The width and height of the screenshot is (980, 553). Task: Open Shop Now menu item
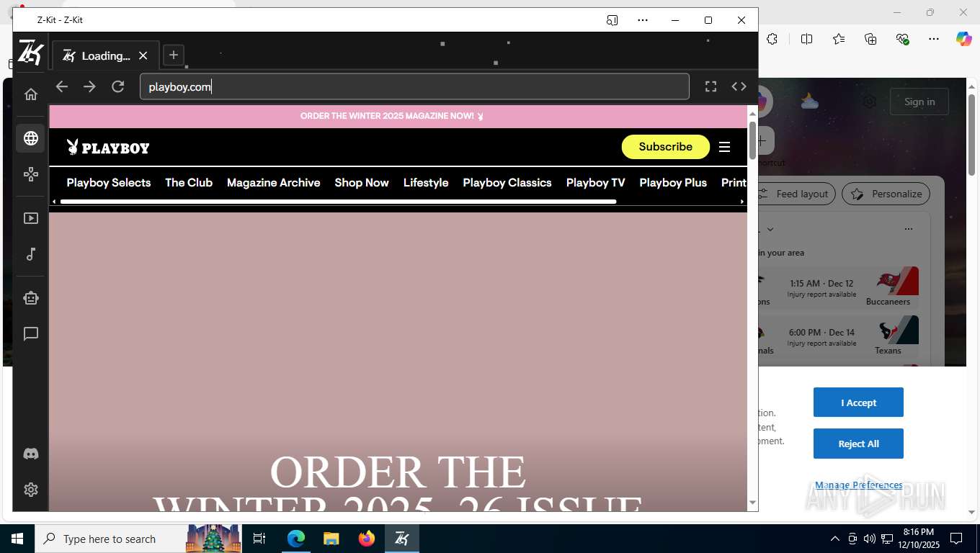[362, 183]
